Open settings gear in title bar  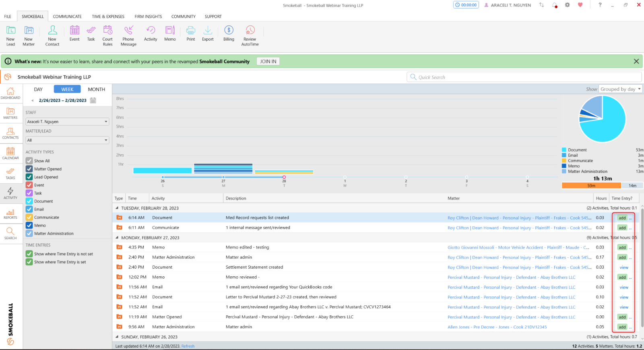568,5
